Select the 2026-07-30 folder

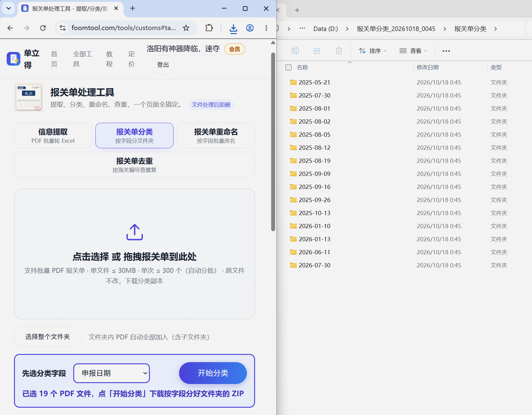point(314,265)
